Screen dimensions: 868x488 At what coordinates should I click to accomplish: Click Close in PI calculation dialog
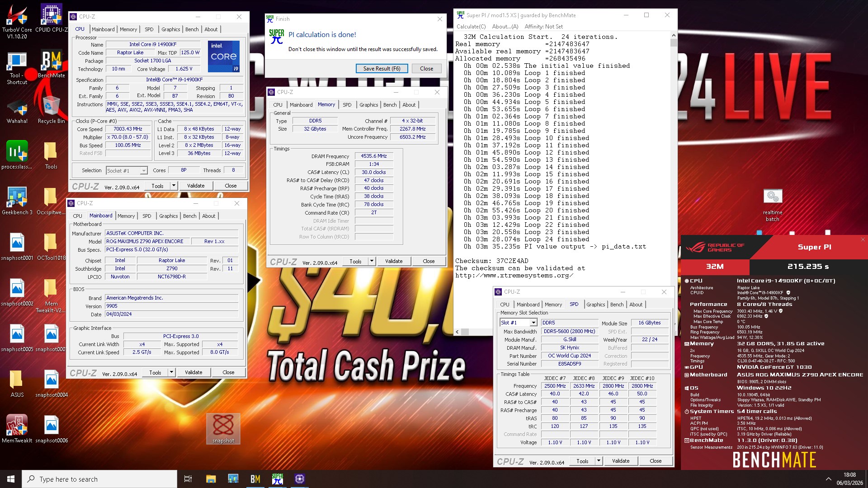[426, 69]
